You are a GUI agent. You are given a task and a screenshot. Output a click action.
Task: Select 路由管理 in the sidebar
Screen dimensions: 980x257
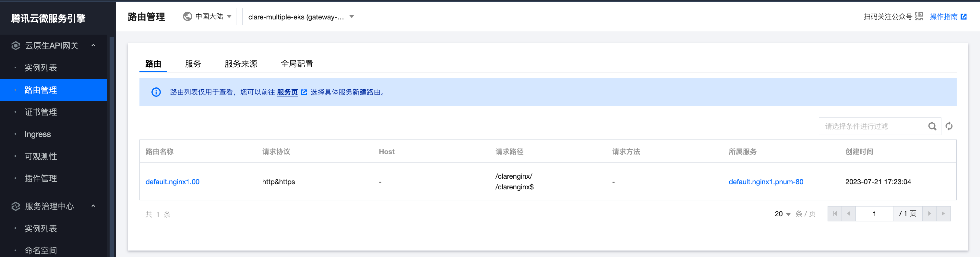point(54,90)
